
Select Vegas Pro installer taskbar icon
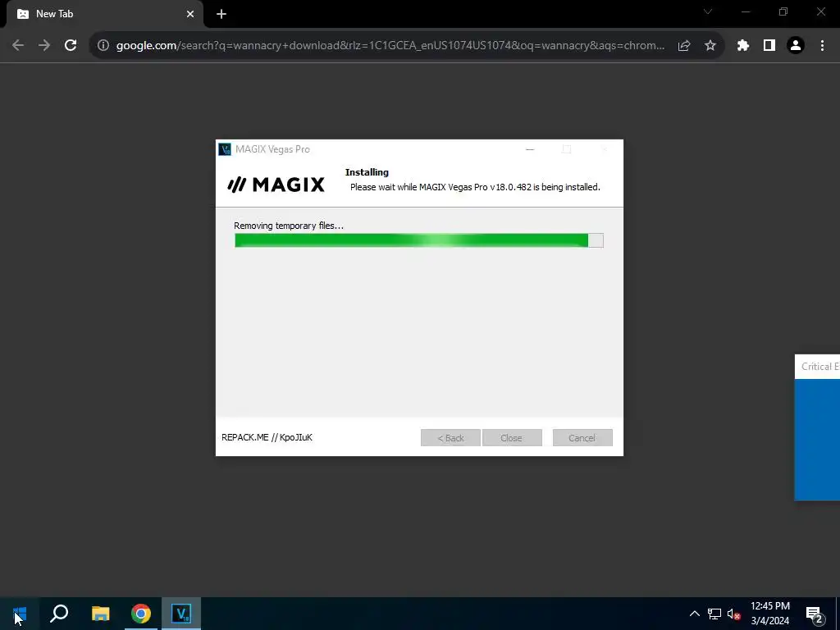point(181,614)
